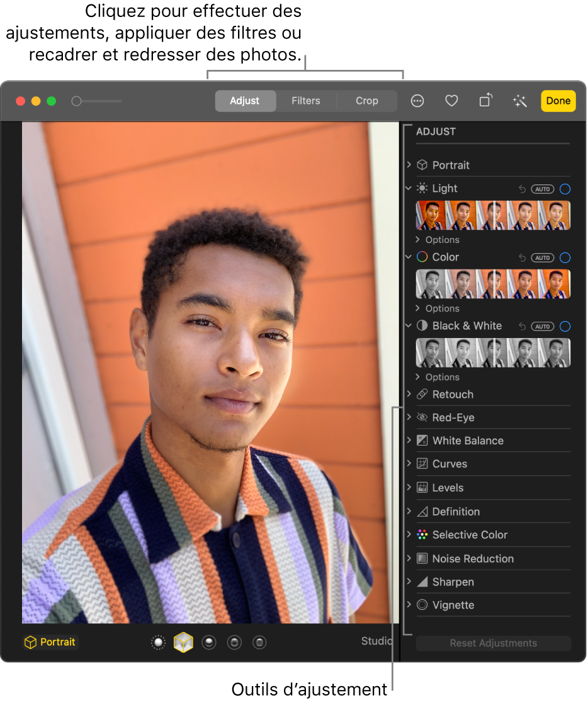The width and height of the screenshot is (588, 705).
Task: Toggle the yellow Portrait button below photo
Action: 50,642
